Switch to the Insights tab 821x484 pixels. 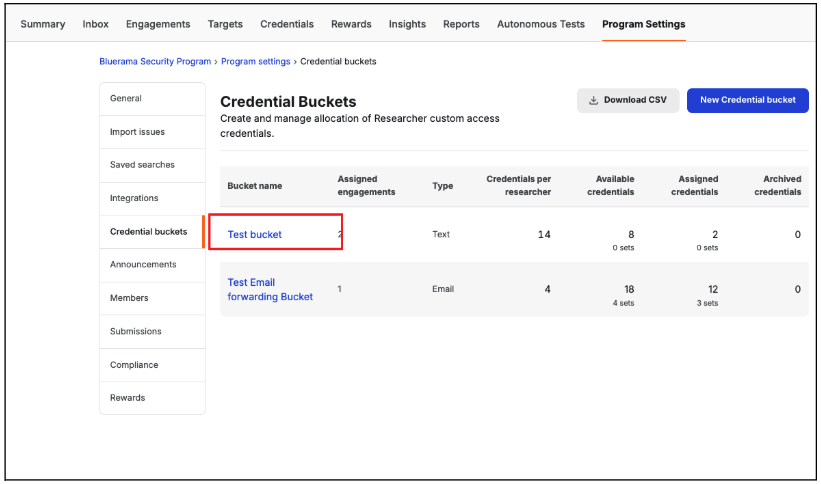pyautogui.click(x=407, y=24)
